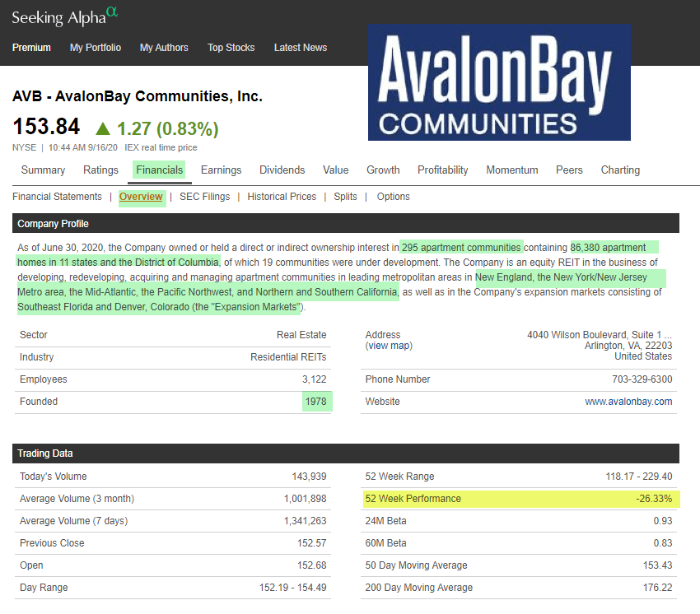Click the view map link
700x614 pixels.
[x=389, y=346]
